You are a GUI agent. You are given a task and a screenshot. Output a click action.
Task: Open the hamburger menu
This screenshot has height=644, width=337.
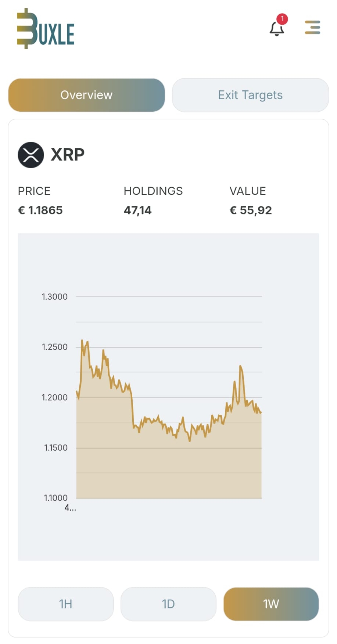tap(312, 28)
